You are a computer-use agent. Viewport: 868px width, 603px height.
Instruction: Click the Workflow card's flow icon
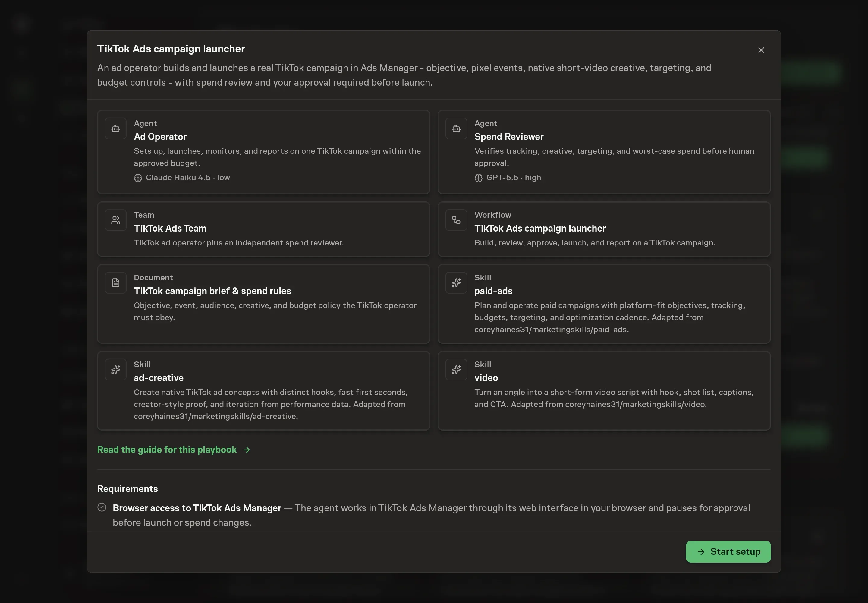tap(456, 220)
